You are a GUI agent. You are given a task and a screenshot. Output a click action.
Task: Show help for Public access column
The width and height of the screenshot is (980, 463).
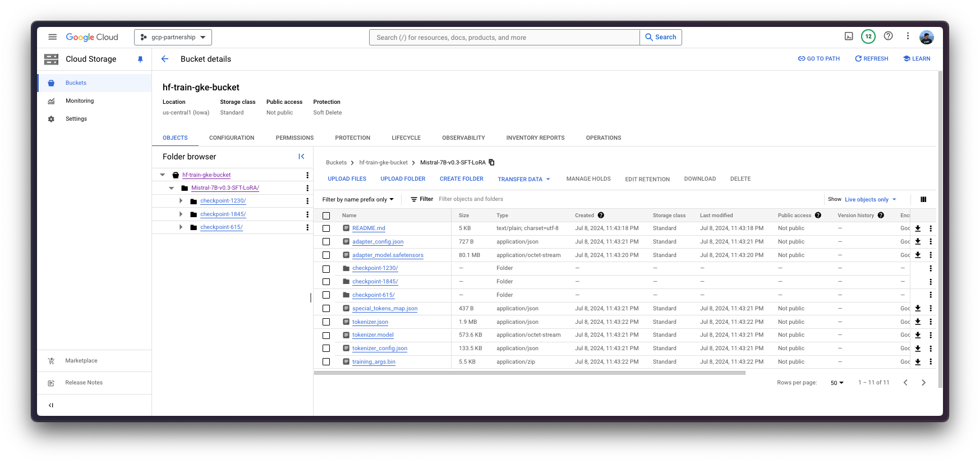tap(818, 215)
